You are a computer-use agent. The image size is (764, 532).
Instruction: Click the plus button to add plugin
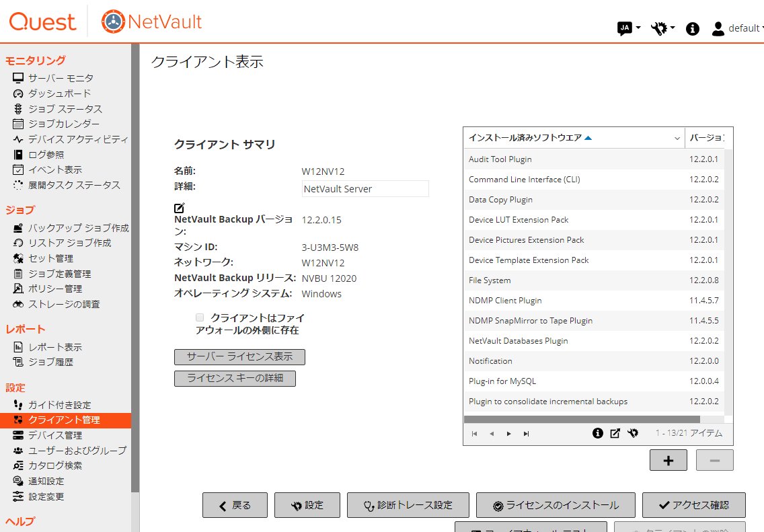(x=668, y=461)
